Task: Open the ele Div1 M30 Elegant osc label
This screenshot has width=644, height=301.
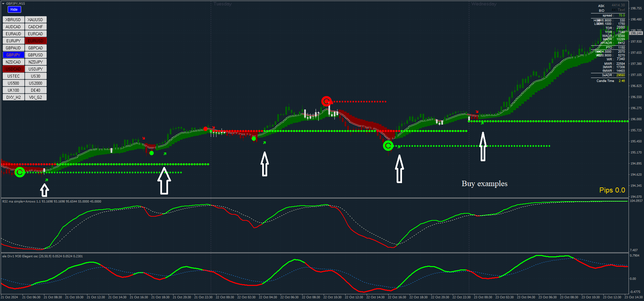Action: tap(42, 256)
